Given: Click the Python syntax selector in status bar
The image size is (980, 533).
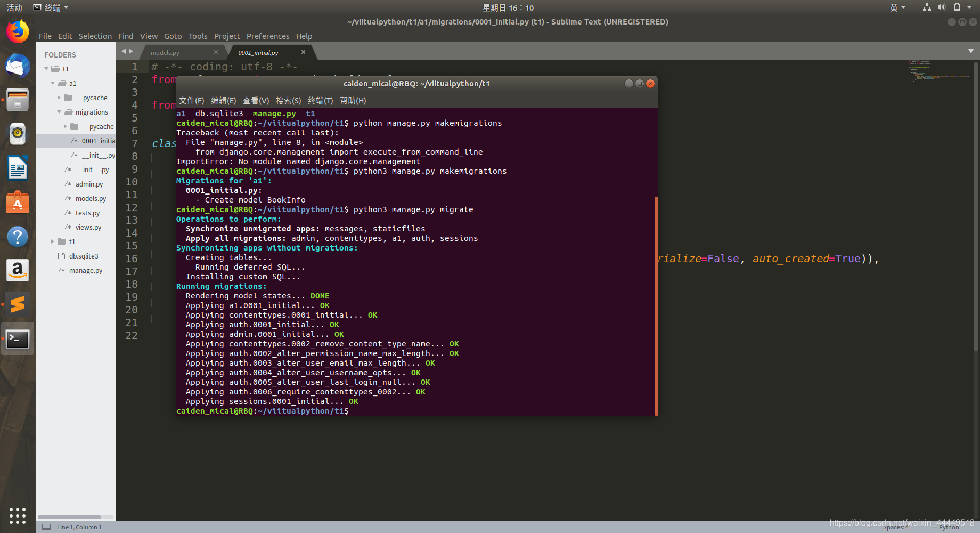Looking at the screenshot, I should tap(949, 527).
